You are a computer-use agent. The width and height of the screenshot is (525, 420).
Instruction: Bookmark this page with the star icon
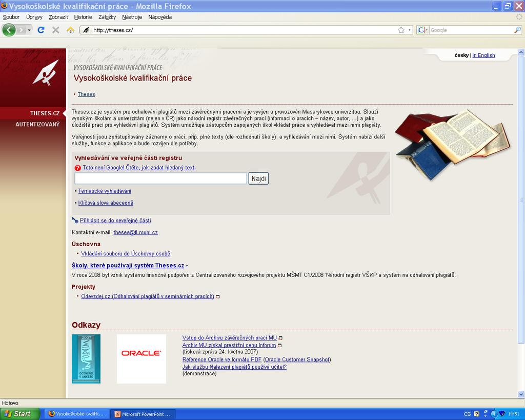point(401,30)
